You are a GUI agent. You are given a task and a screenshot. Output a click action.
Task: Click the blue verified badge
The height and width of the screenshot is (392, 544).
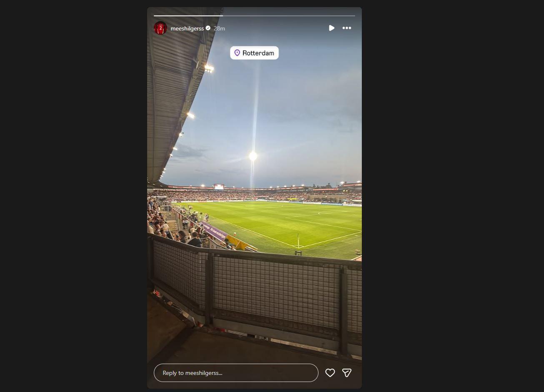pyautogui.click(x=208, y=28)
